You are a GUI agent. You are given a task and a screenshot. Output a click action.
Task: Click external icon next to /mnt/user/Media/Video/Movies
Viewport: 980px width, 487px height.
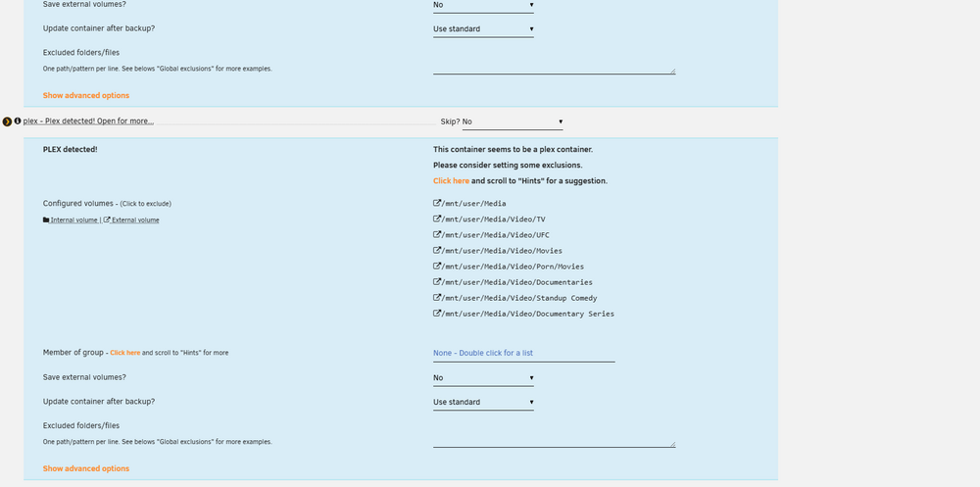click(437, 250)
